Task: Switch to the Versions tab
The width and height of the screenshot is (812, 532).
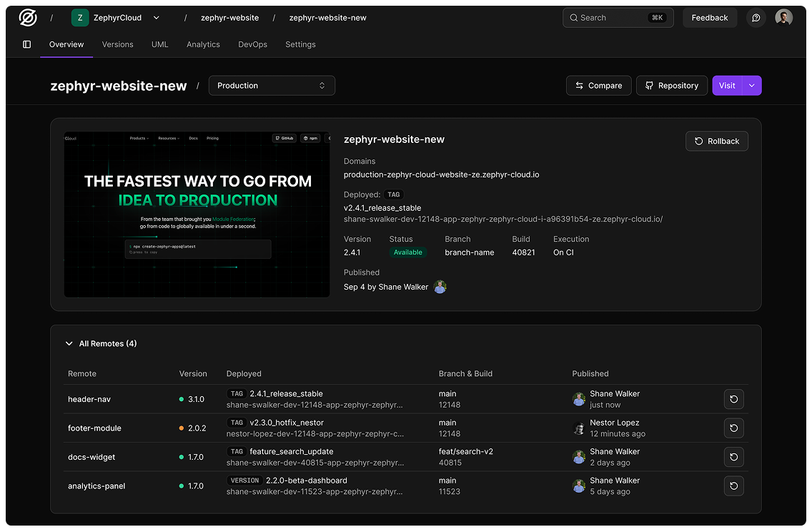Action: pyautogui.click(x=117, y=44)
